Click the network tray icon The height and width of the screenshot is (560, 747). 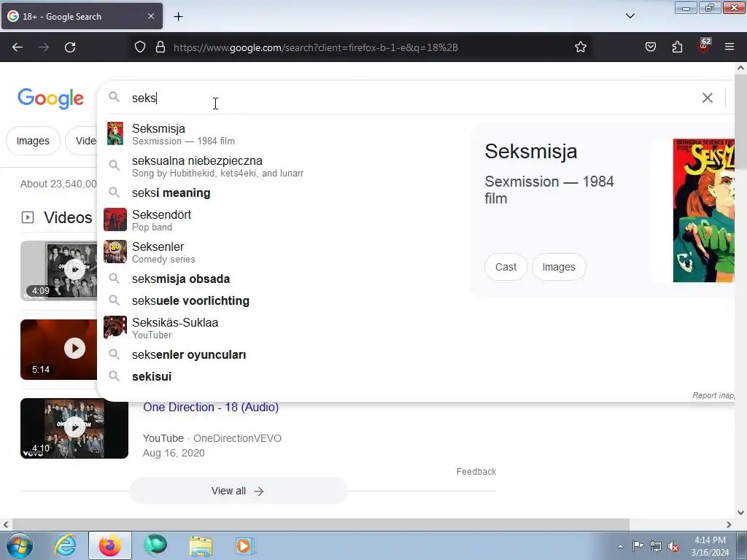[656, 546]
